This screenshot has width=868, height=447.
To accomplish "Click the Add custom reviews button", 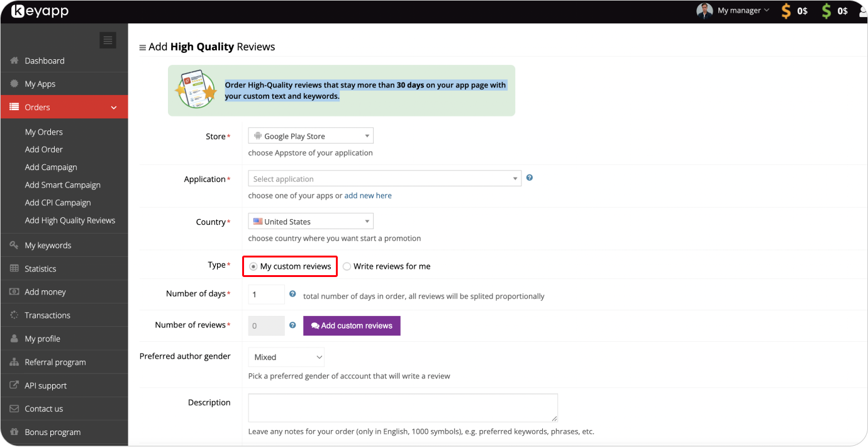I will click(352, 325).
